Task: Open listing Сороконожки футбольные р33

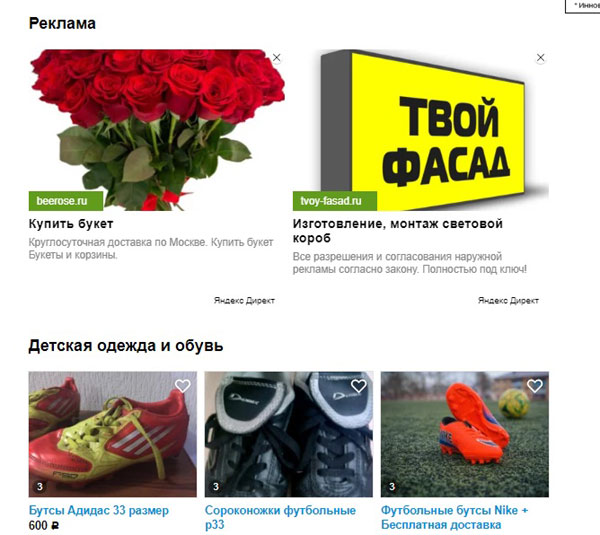Action: 280,517
